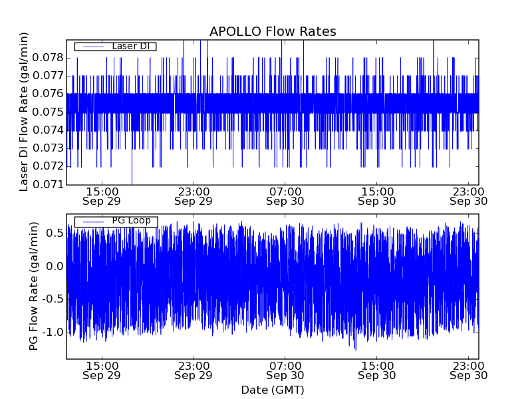Viewport: 532px width, 399px height.
Task: Select the Laser DI legend entry
Action: (x=115, y=47)
